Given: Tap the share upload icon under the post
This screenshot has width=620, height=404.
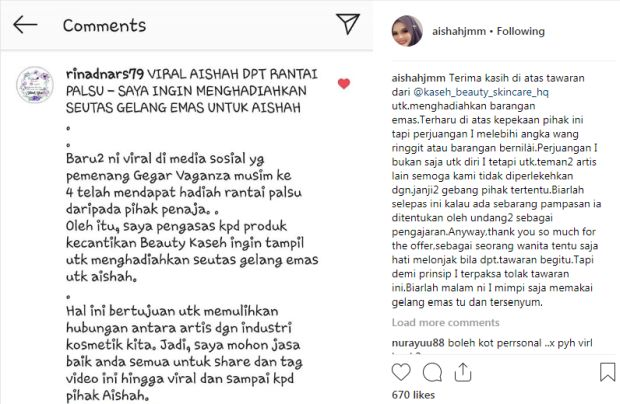Looking at the screenshot, I should click(x=463, y=372).
